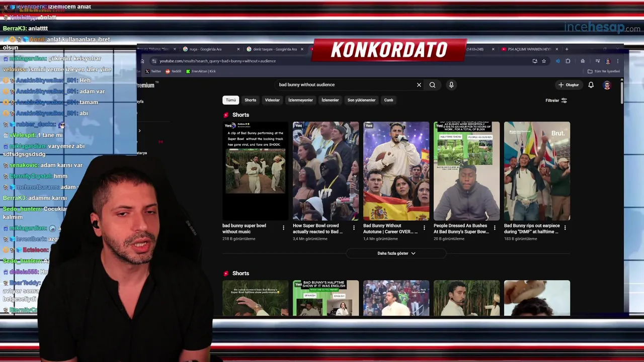Open options menu for 'Bad Bunny rips out earpiece'
Image resolution: width=644 pixels, height=362 pixels.
click(565, 228)
